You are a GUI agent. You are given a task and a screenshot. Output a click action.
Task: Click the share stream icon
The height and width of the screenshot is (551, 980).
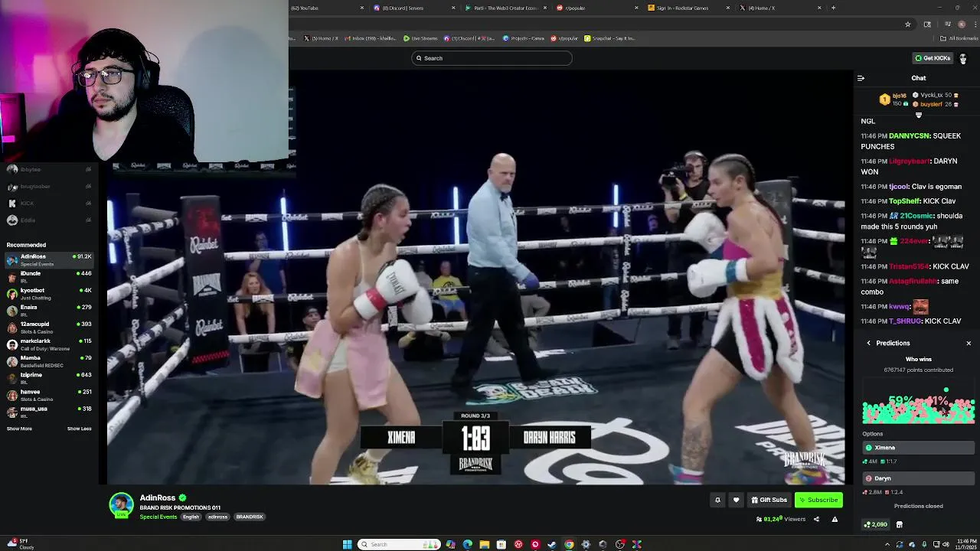pyautogui.click(x=816, y=520)
